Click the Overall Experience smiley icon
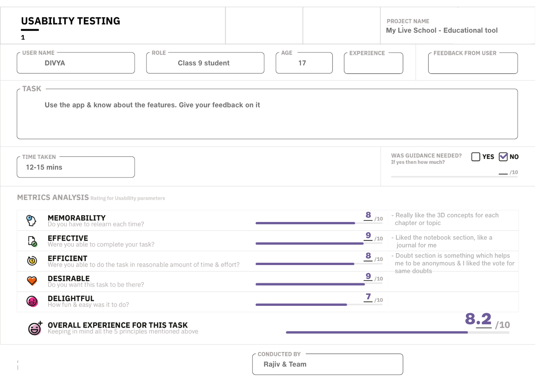 tap(35, 328)
